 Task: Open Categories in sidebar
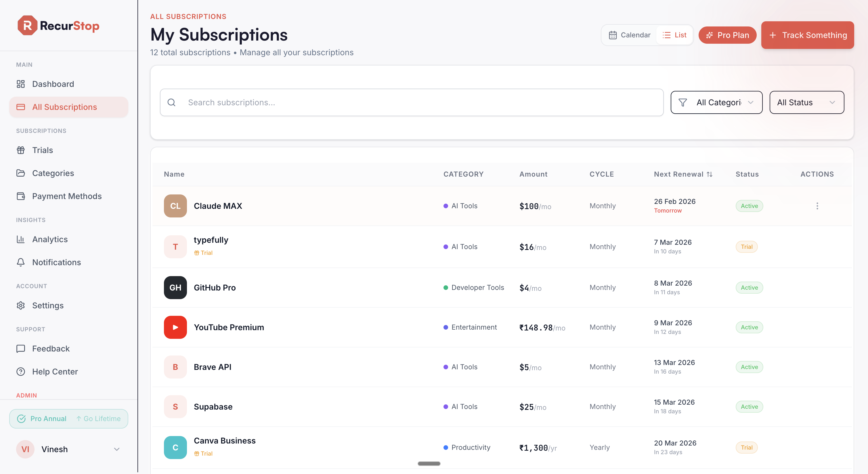53,173
